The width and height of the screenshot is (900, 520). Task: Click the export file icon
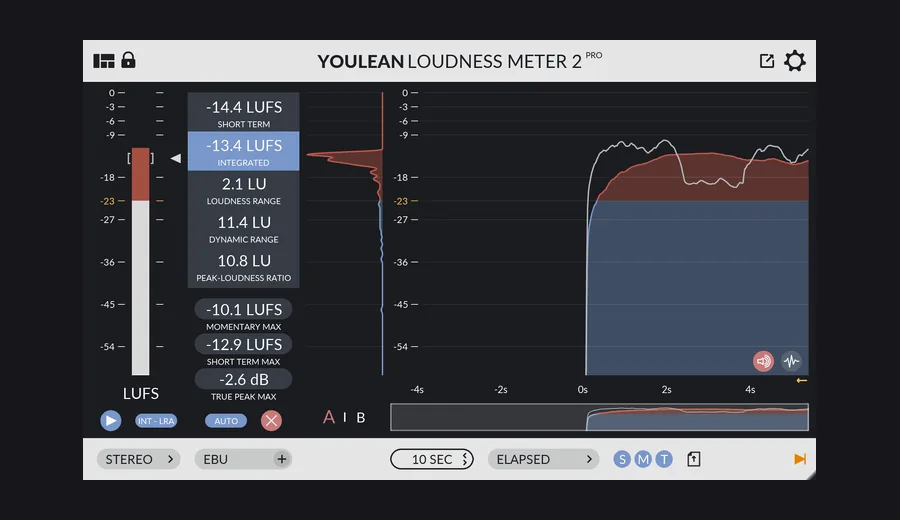(693, 459)
